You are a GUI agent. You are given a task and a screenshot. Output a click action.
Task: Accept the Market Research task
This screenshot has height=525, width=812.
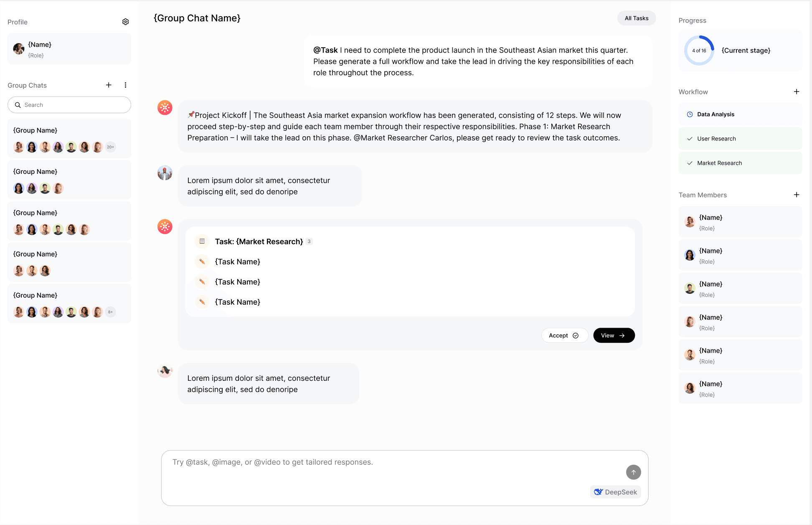[564, 335]
